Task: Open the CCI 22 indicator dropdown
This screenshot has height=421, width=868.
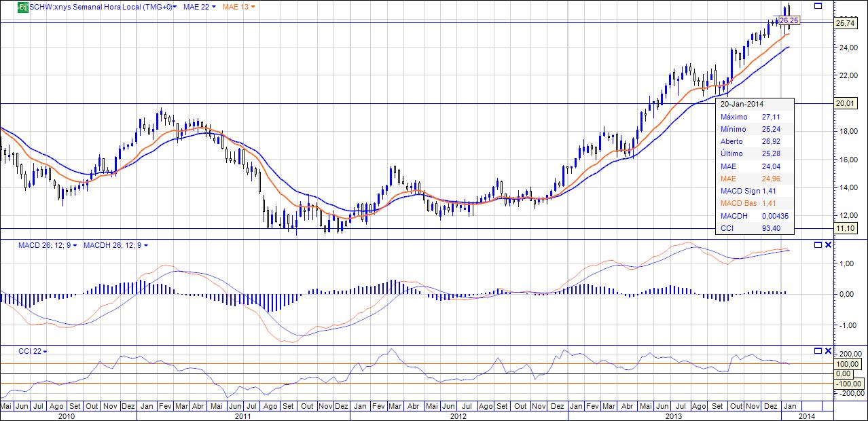Action: click(x=45, y=351)
